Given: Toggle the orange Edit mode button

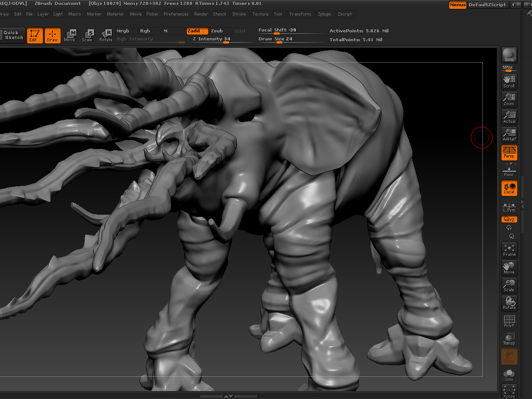Looking at the screenshot, I should [x=35, y=35].
